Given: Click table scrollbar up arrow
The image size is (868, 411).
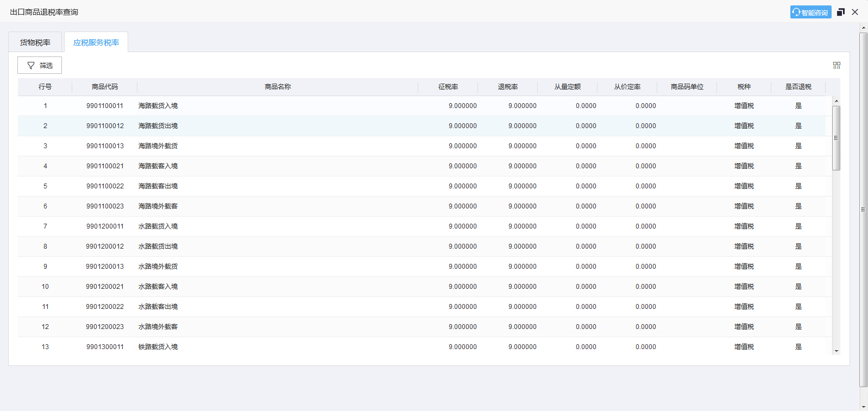Looking at the screenshot, I should tap(836, 101).
